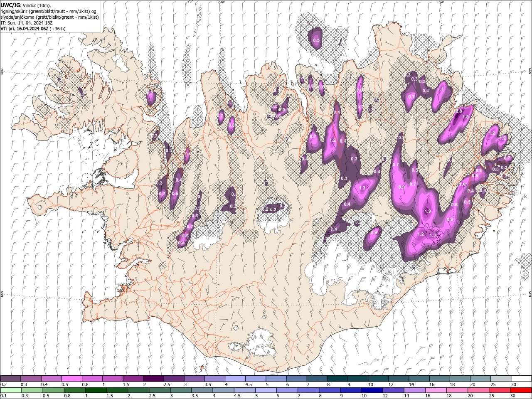Click the bright red over-30 swatch in the lower legend row
The height and width of the screenshot is (399, 532).
pos(521,390)
